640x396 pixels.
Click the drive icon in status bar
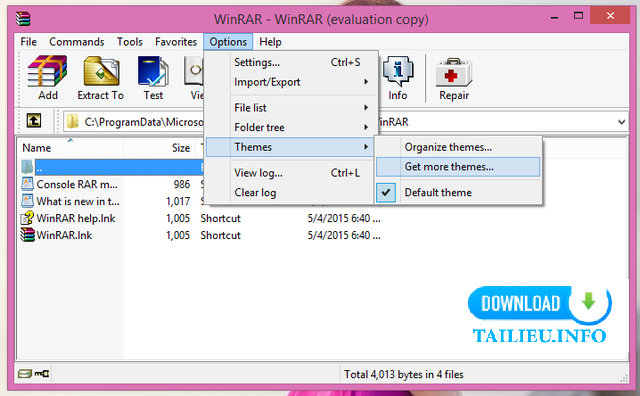click(24, 373)
